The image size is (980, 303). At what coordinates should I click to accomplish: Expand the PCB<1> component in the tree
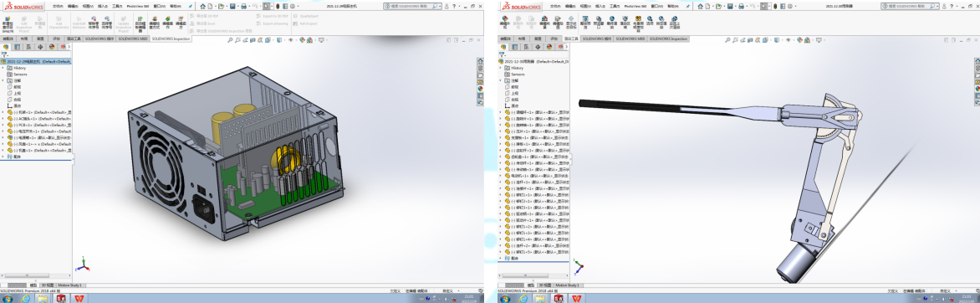pos(3,125)
